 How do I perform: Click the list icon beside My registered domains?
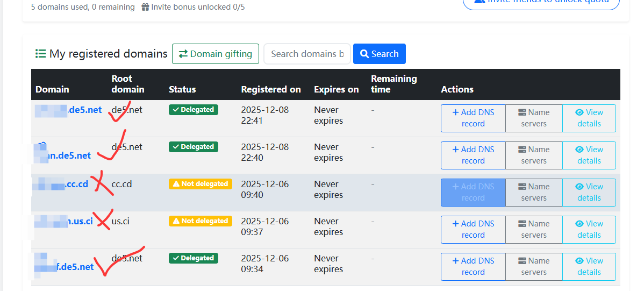point(40,54)
